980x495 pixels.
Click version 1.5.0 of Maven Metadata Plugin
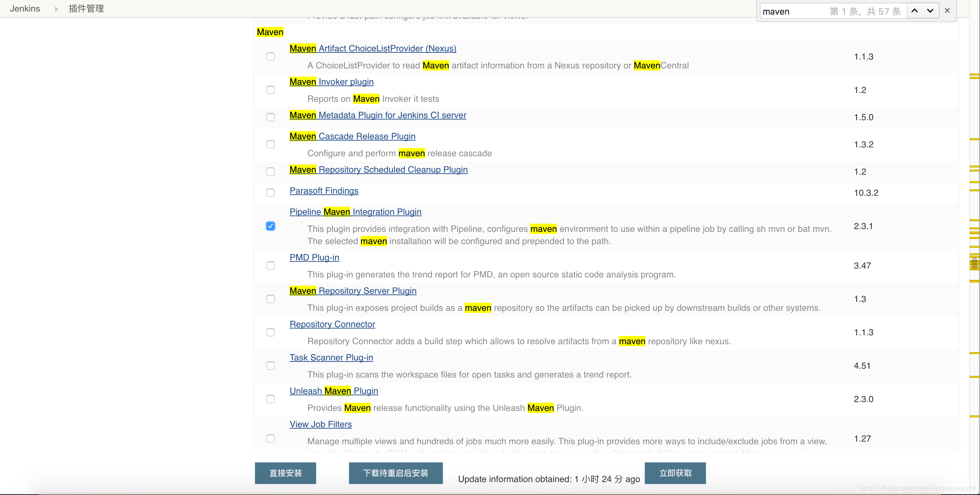(863, 117)
